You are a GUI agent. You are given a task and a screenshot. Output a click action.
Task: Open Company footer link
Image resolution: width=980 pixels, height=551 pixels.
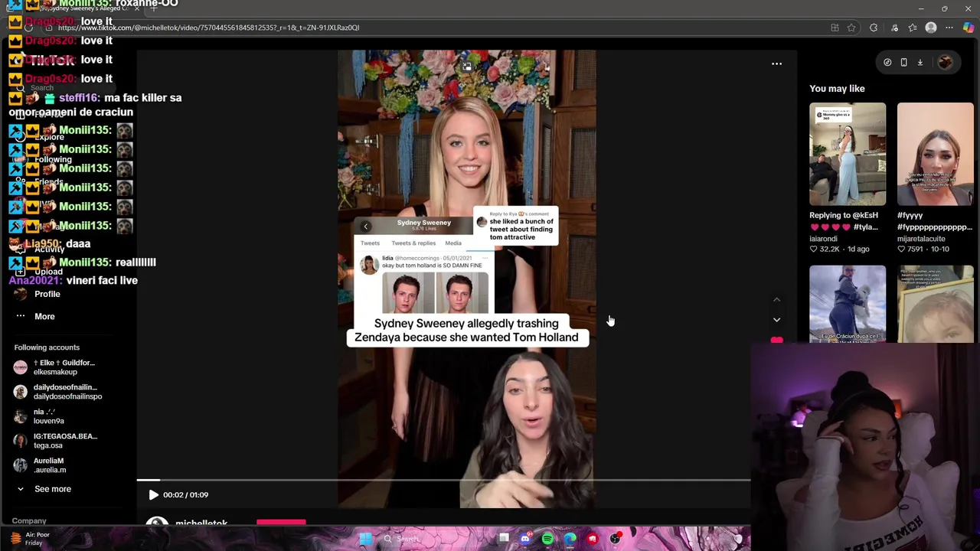point(29,521)
